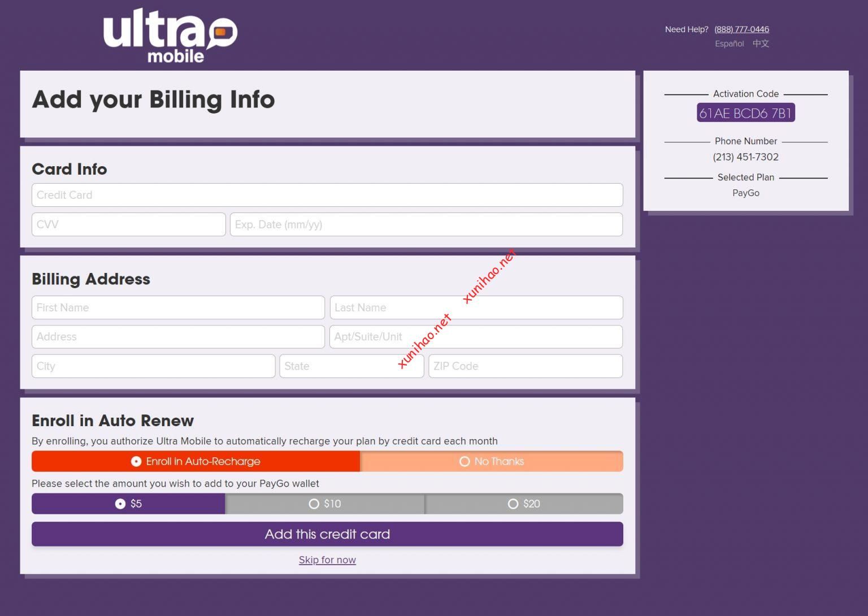The height and width of the screenshot is (616, 868).
Task: Click into the CVV field
Action: [x=129, y=224]
